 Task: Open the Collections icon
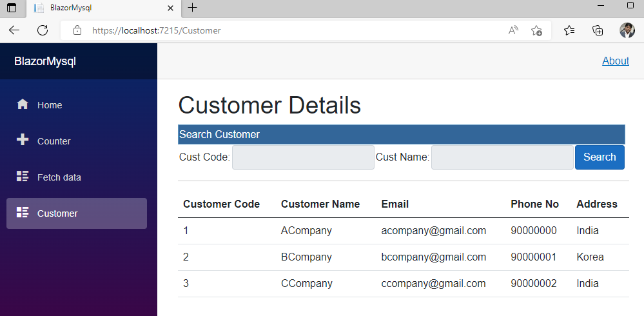tap(598, 30)
